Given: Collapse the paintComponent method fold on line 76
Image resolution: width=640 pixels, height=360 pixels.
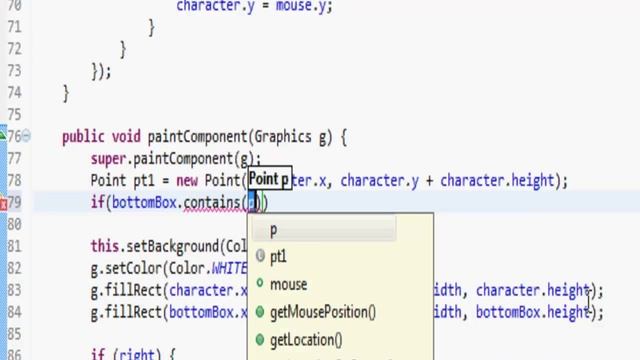Looking at the screenshot, I should click(26, 136).
